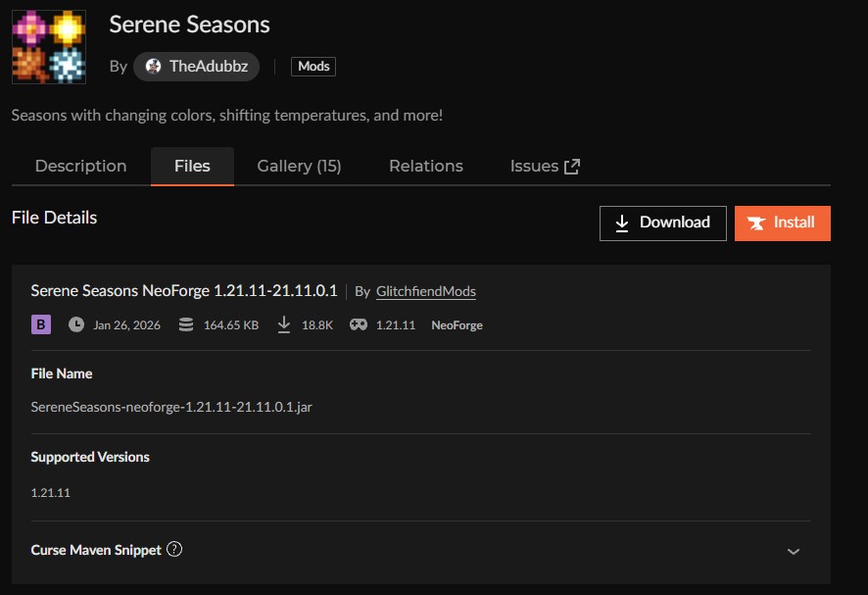This screenshot has width=868, height=595.
Task: Select the Files tab
Action: [192, 167]
